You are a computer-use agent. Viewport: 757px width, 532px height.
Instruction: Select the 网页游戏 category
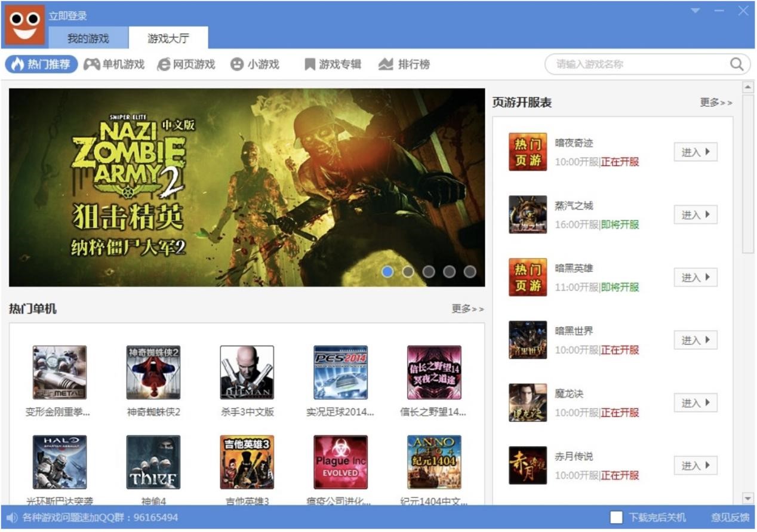[186, 64]
